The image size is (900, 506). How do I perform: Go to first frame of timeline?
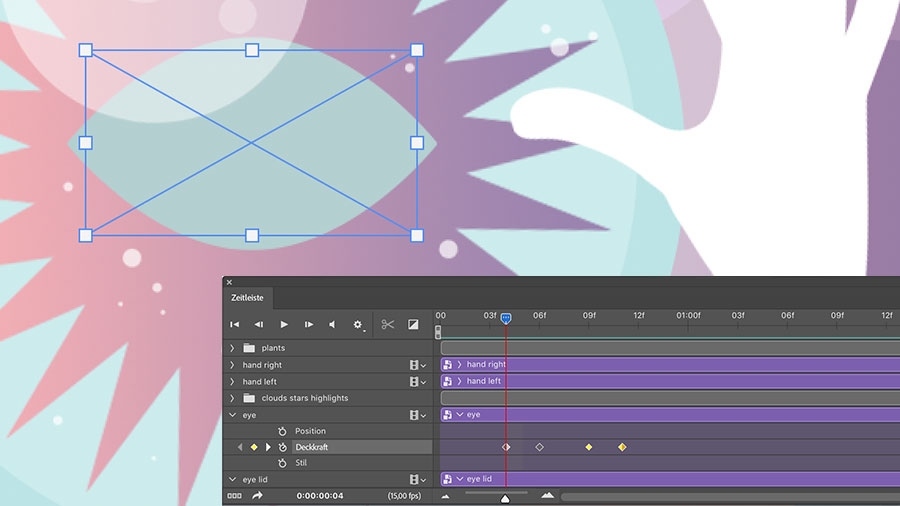point(235,325)
